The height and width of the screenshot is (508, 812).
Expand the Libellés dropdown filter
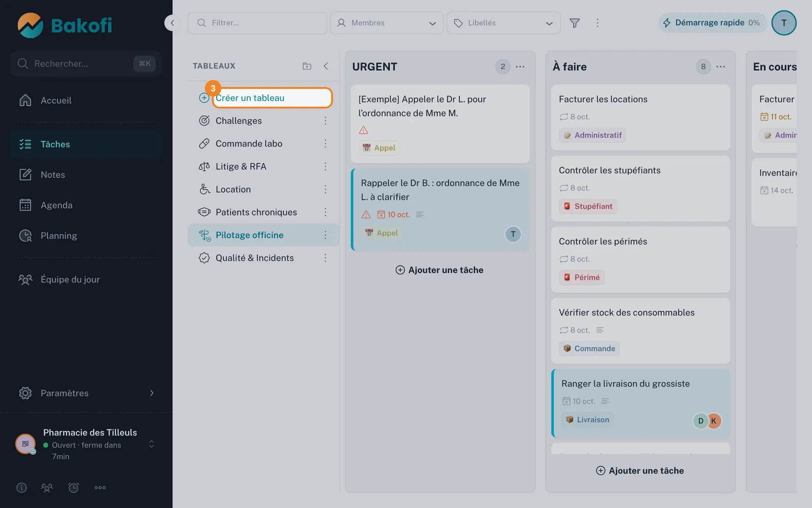[x=503, y=23]
